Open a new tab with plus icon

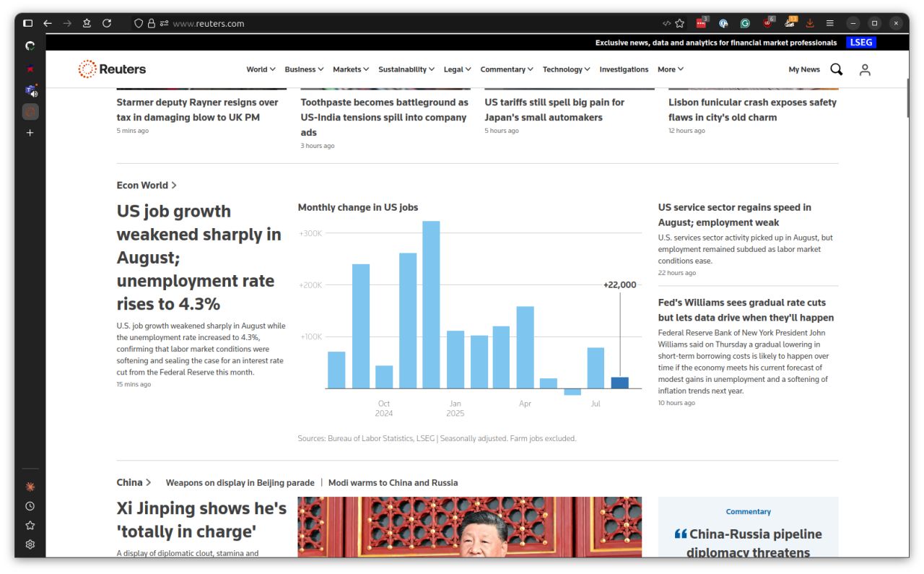(x=30, y=133)
